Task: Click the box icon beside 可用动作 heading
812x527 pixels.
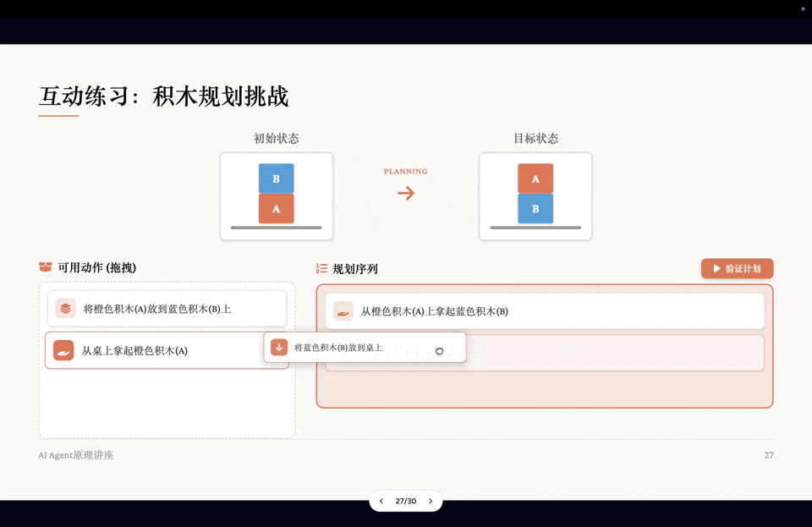Action: 45,266
